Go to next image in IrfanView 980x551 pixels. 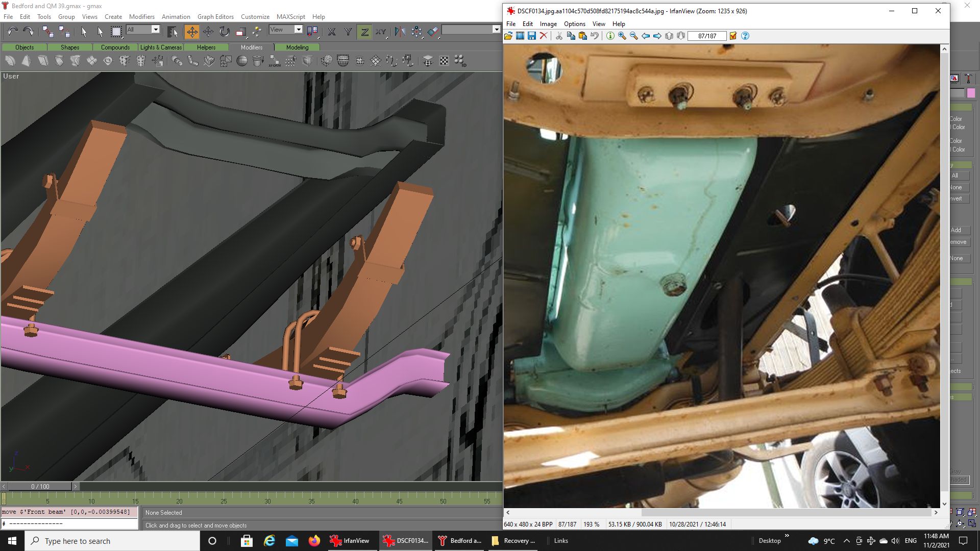(657, 36)
